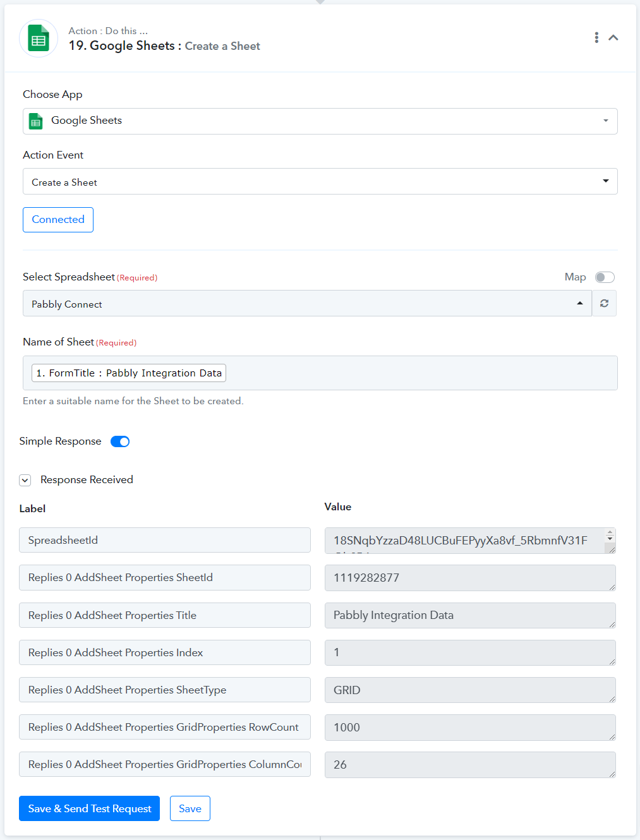Click Save & Send Test Request
This screenshot has width=640, height=840.
point(89,808)
